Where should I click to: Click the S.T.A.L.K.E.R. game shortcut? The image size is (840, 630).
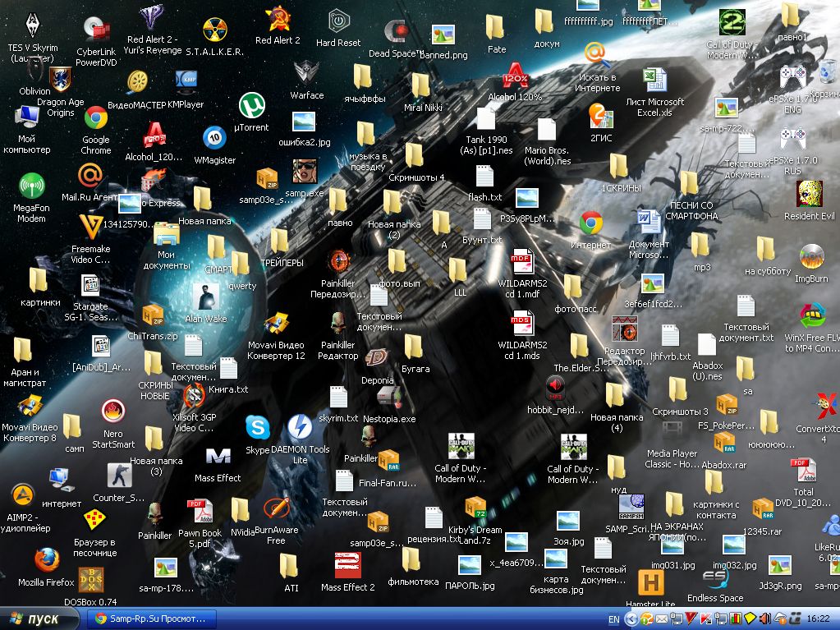click(215, 30)
